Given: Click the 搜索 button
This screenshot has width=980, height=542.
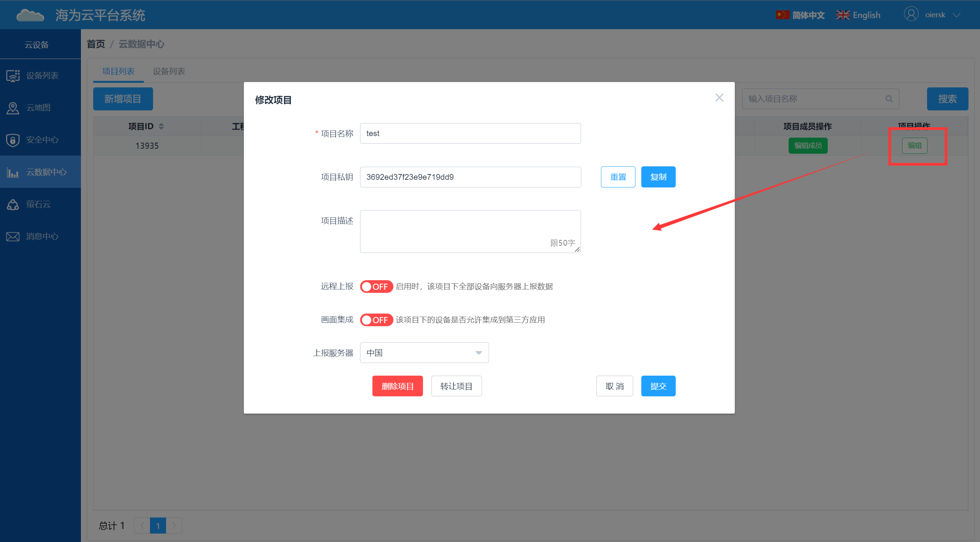Looking at the screenshot, I should pos(948,99).
